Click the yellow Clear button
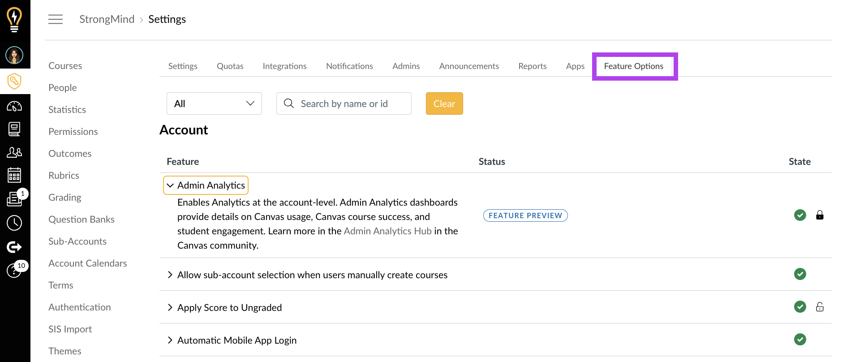Screen dimensions: 868x362 click(x=444, y=103)
